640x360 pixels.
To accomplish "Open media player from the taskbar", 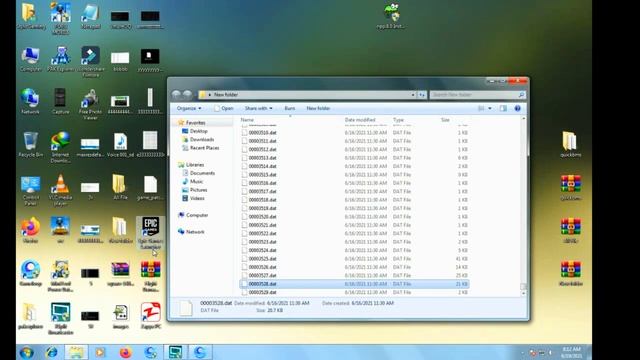I will click(x=100, y=352).
